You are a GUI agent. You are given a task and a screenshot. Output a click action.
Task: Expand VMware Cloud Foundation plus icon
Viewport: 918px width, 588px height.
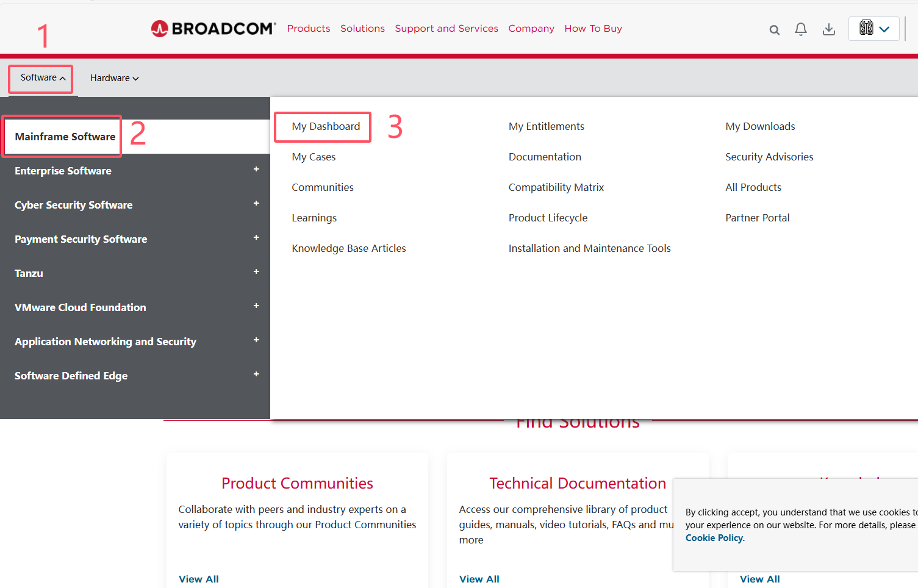tap(256, 306)
